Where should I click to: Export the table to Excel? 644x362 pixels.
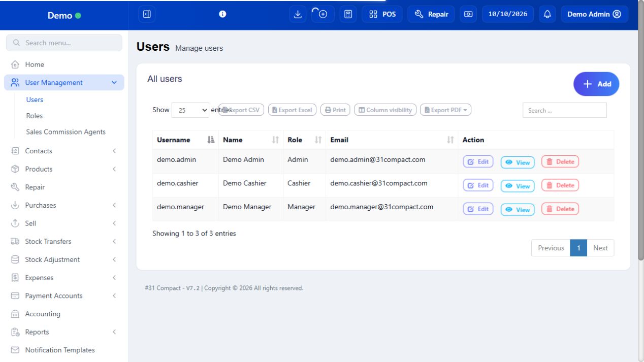[292, 110]
